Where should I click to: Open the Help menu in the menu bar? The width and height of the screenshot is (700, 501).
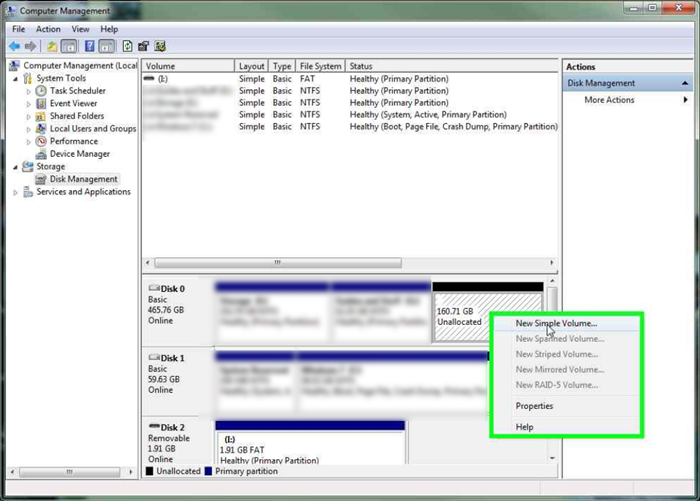click(109, 29)
